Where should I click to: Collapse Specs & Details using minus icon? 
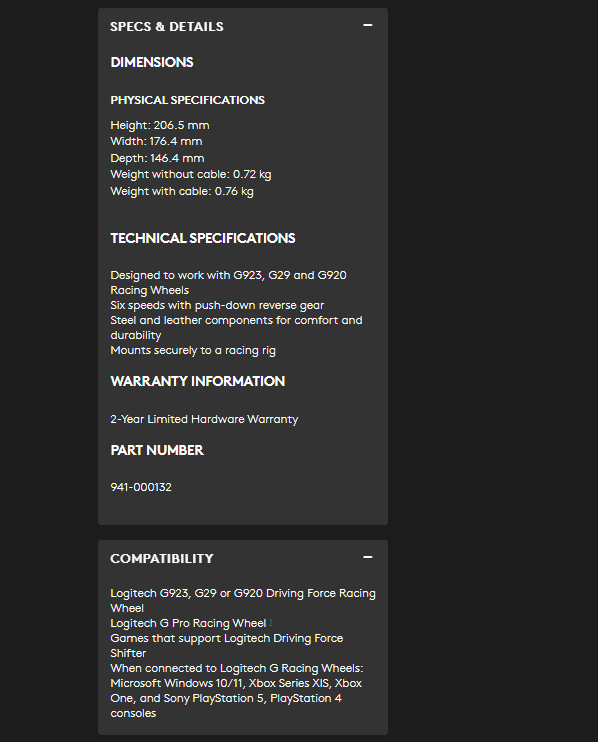(x=368, y=25)
